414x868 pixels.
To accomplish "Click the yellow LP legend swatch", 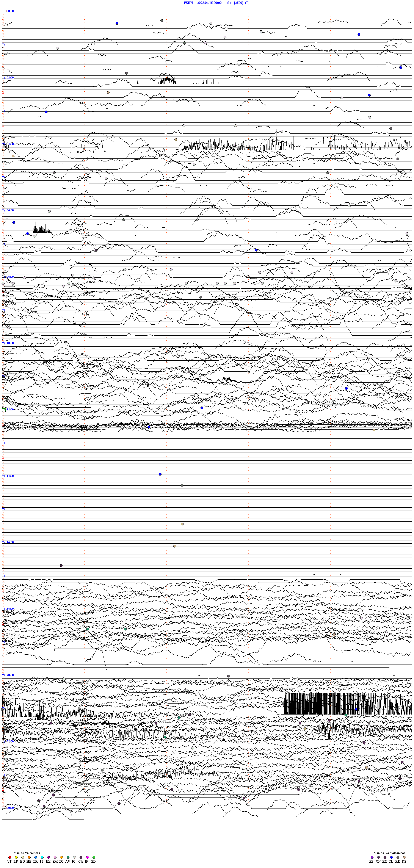I will [16, 857].
